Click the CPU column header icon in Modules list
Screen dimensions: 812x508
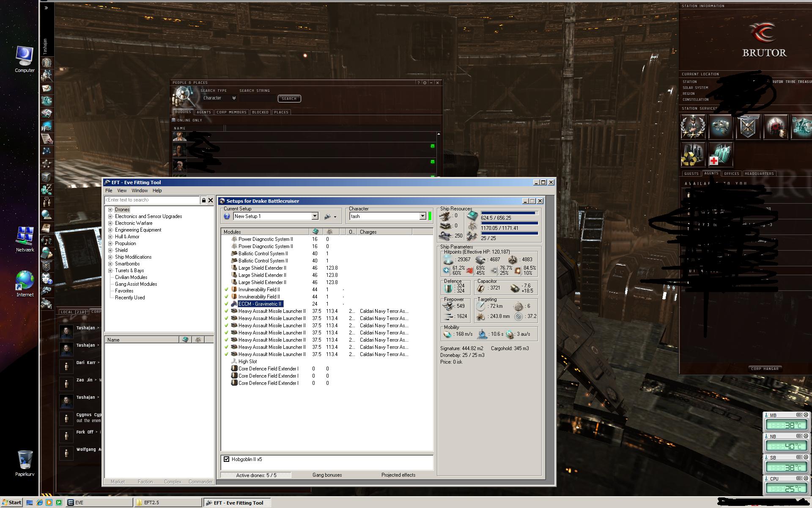click(315, 232)
